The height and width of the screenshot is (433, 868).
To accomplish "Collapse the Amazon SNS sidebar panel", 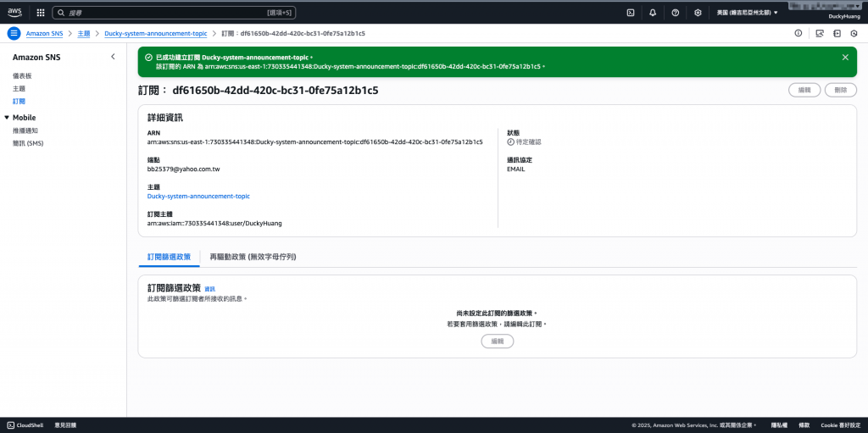I will 113,57.
